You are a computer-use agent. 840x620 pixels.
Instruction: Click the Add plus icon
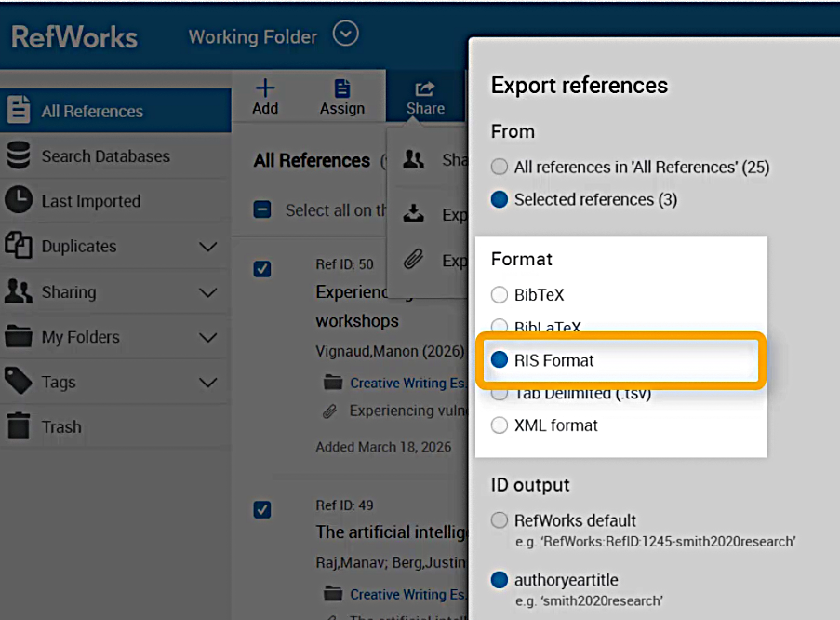[x=265, y=88]
